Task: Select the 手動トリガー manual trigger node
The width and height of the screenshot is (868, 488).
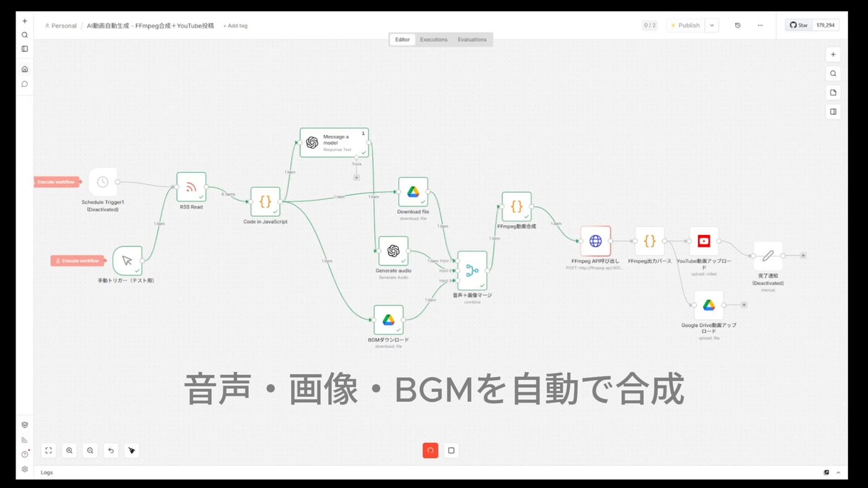Action: (x=127, y=261)
